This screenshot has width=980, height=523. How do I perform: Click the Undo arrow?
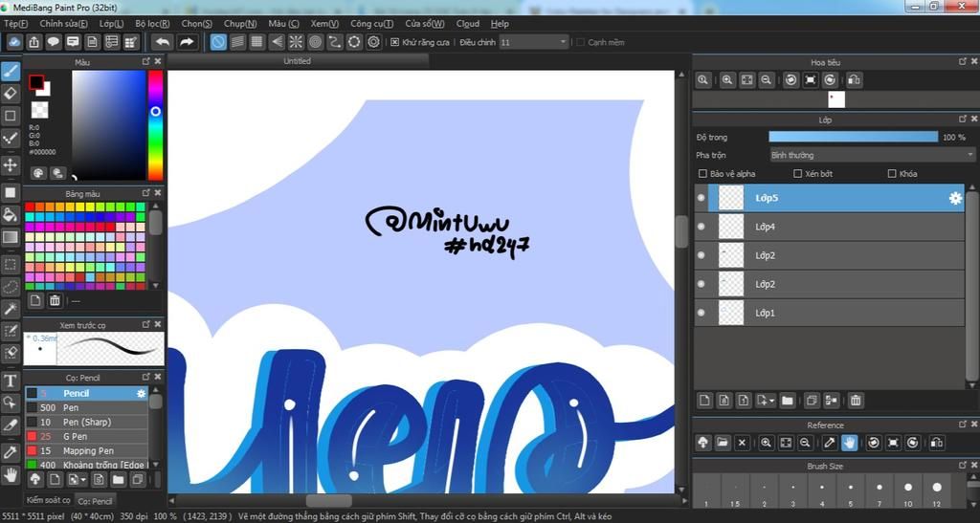click(x=163, y=42)
